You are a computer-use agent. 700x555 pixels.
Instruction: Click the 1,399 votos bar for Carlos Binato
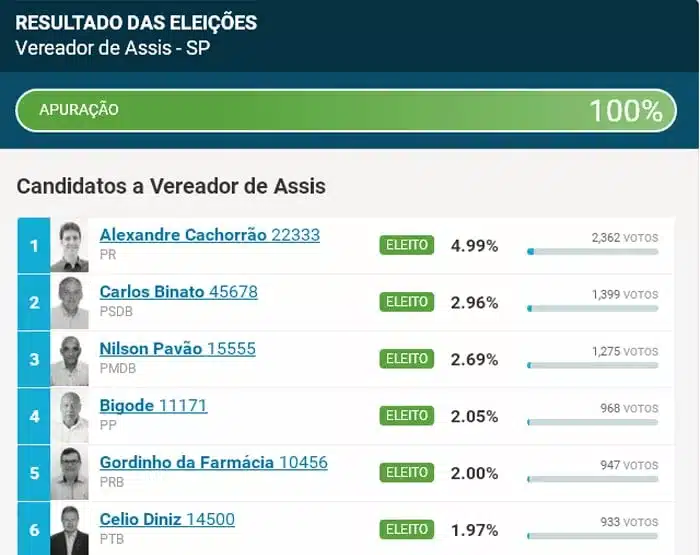592,308
